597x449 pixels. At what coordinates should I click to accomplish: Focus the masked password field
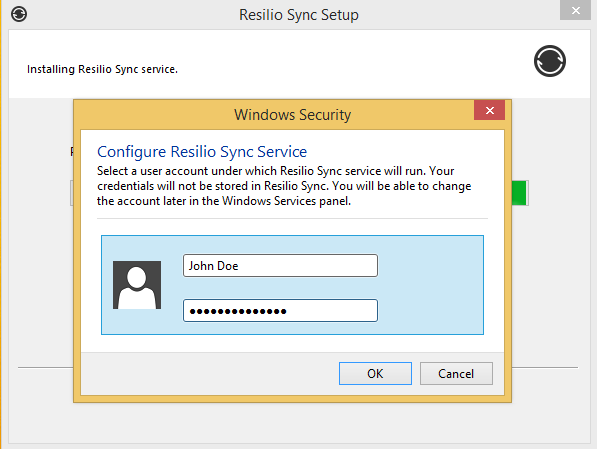[280, 311]
